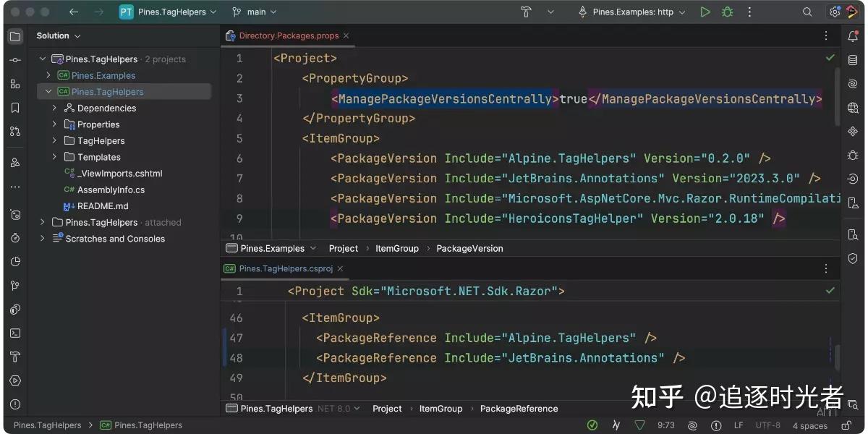This screenshot has height=434, width=868.
Task: Toggle power save mode indicator
Action: click(x=616, y=425)
